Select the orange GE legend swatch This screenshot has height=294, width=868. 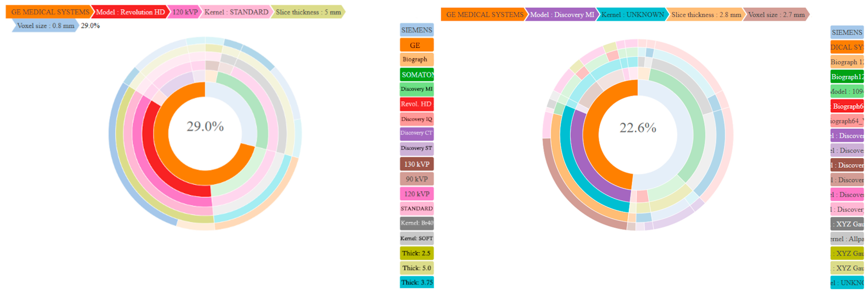point(417,45)
